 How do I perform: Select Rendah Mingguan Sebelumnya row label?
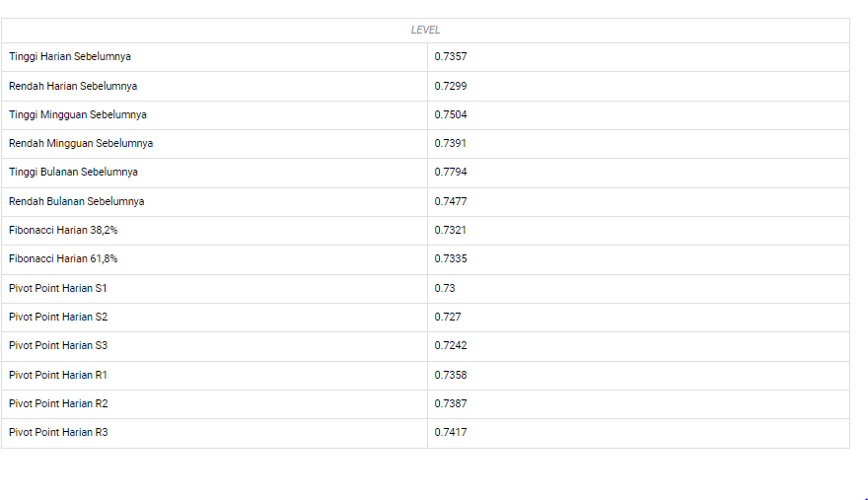click(x=81, y=143)
